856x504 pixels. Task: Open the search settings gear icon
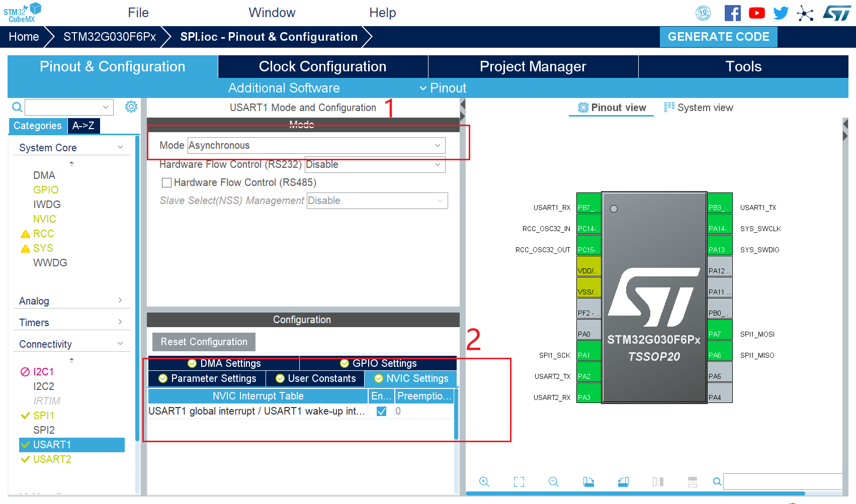coord(131,107)
